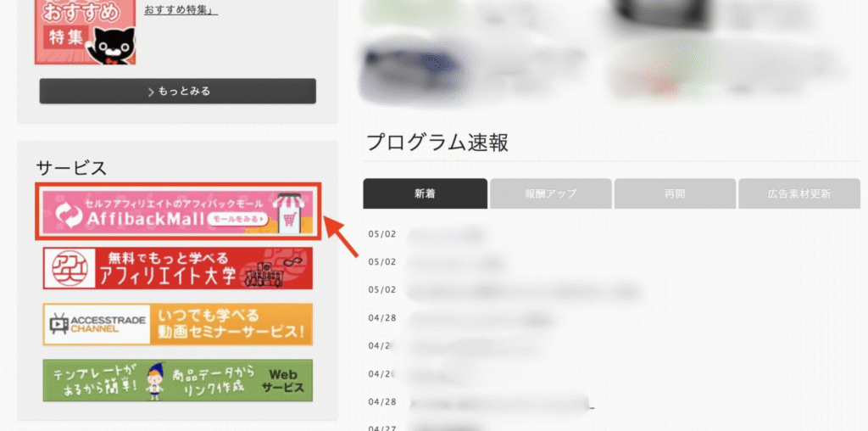
Task: Open the アフィリエイト大学 banner
Action: pos(178,268)
